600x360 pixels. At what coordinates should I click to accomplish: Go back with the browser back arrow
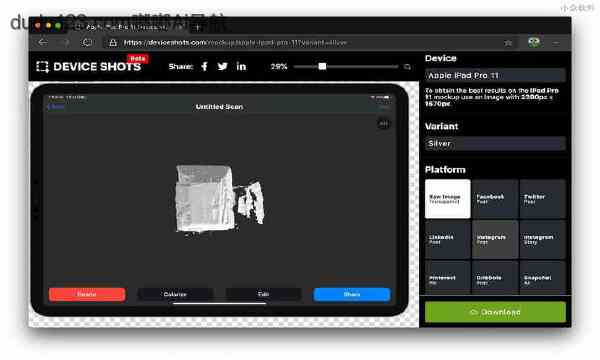(x=43, y=42)
